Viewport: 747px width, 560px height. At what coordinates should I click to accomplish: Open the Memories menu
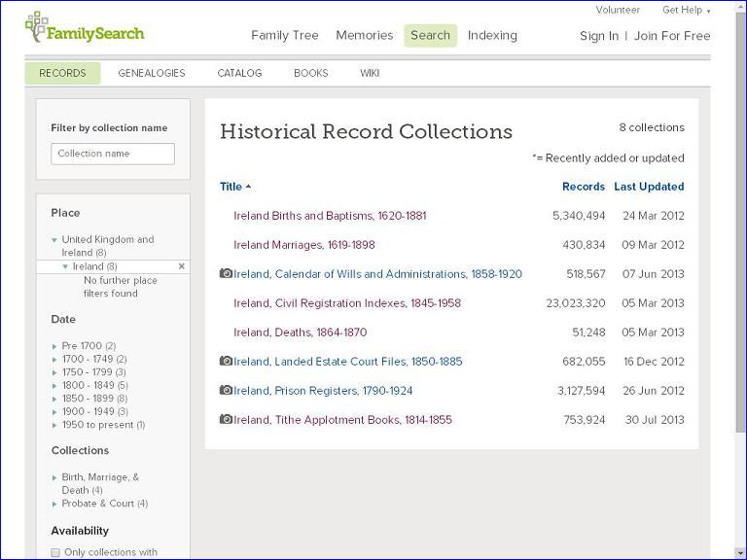(365, 35)
